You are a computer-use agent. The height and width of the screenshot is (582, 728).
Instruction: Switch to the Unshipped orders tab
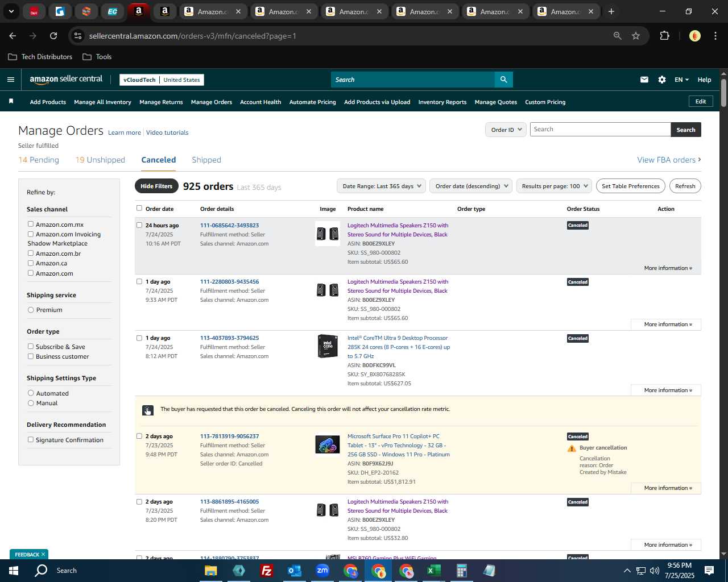click(x=100, y=160)
